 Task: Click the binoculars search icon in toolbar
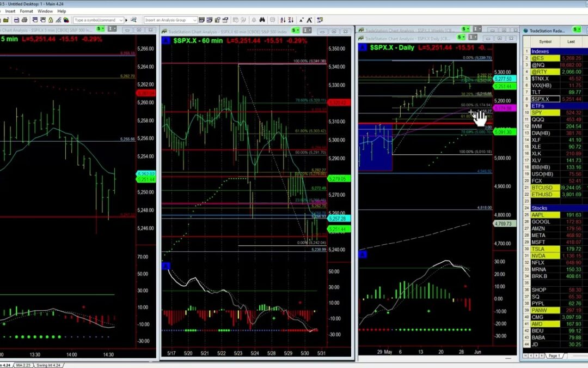(262, 20)
